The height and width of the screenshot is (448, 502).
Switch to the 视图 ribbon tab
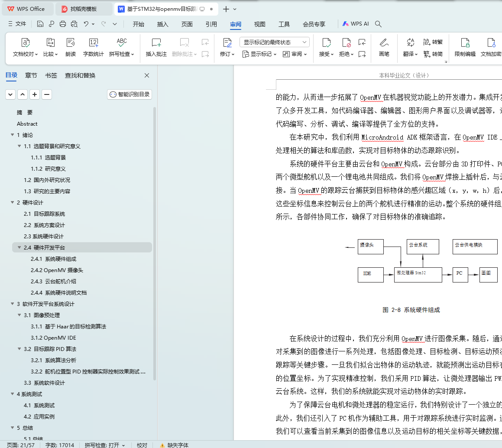point(259,24)
